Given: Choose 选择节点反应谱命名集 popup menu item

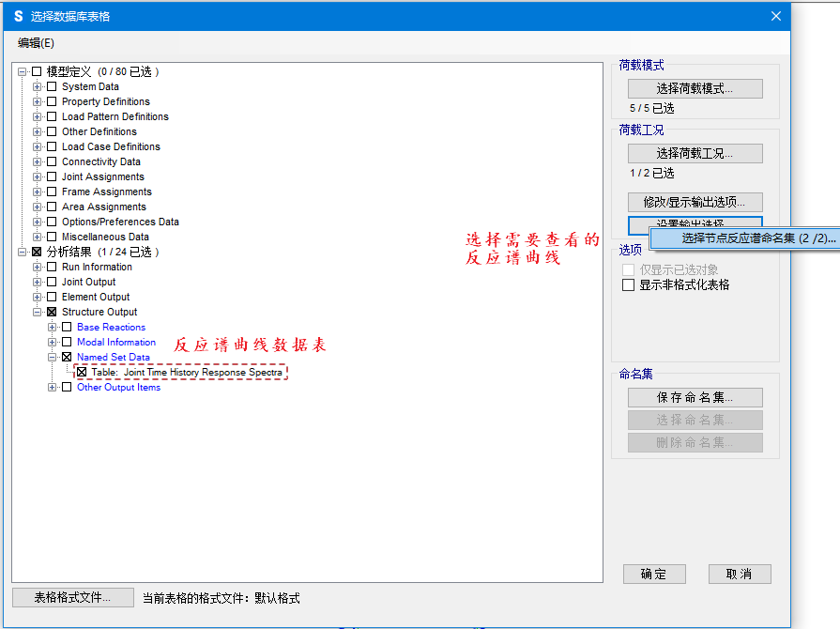Looking at the screenshot, I should (758, 238).
